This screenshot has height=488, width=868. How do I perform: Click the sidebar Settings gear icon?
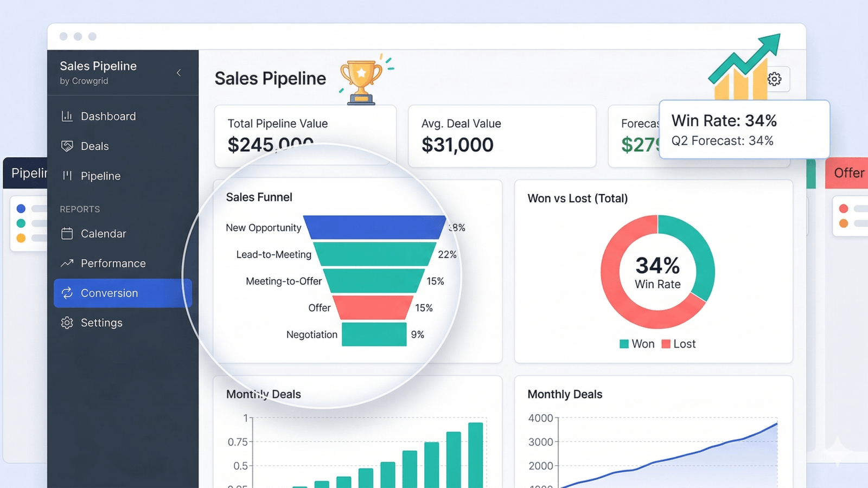(x=67, y=323)
